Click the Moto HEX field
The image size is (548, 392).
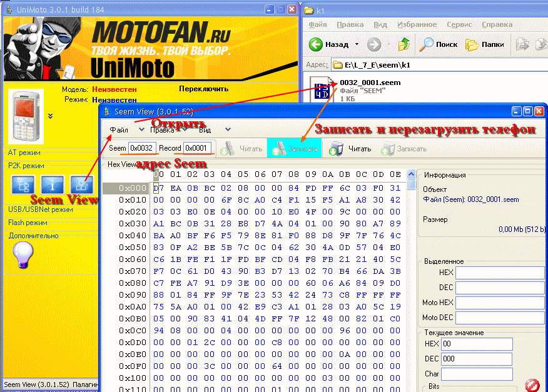coord(500,303)
